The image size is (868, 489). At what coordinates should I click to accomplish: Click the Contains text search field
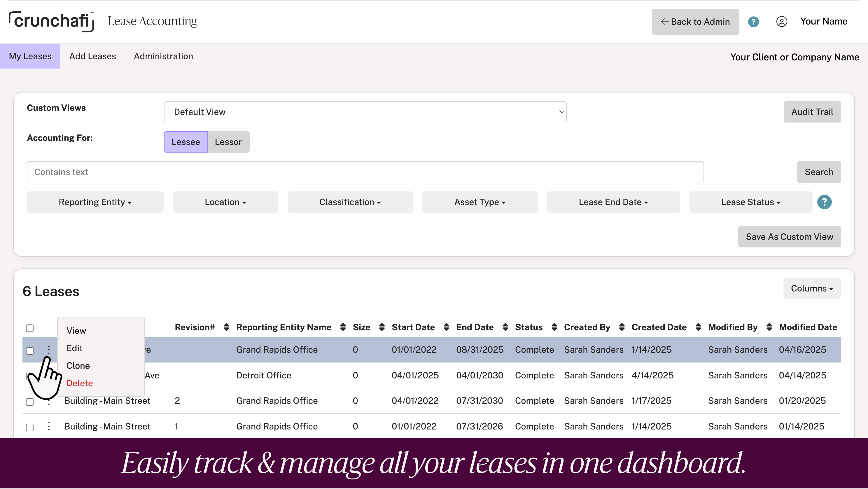[x=365, y=172]
